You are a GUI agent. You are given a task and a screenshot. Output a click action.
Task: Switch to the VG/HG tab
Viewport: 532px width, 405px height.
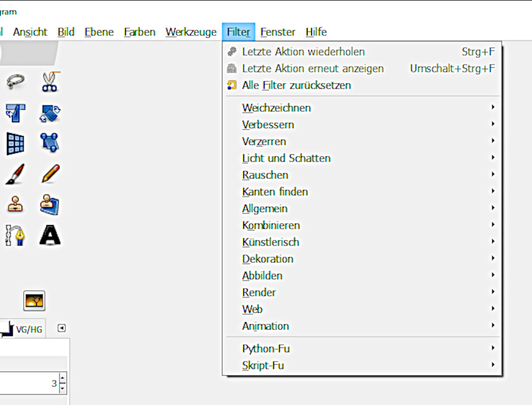pyautogui.click(x=29, y=329)
